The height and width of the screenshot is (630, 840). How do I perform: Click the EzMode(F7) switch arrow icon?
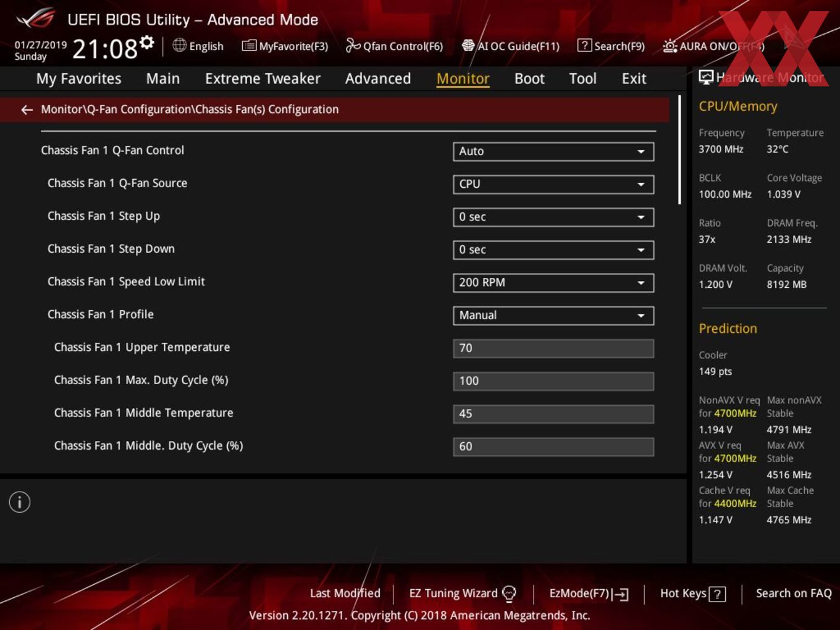pyautogui.click(x=621, y=594)
